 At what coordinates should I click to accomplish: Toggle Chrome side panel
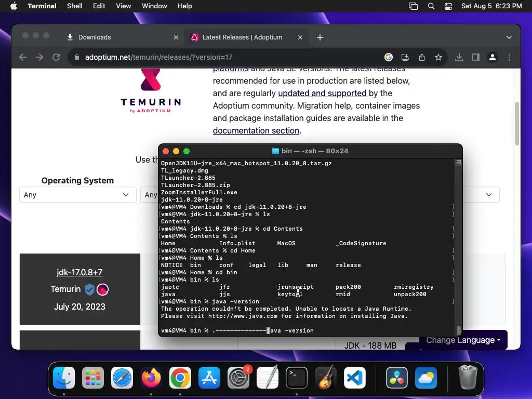click(x=476, y=57)
